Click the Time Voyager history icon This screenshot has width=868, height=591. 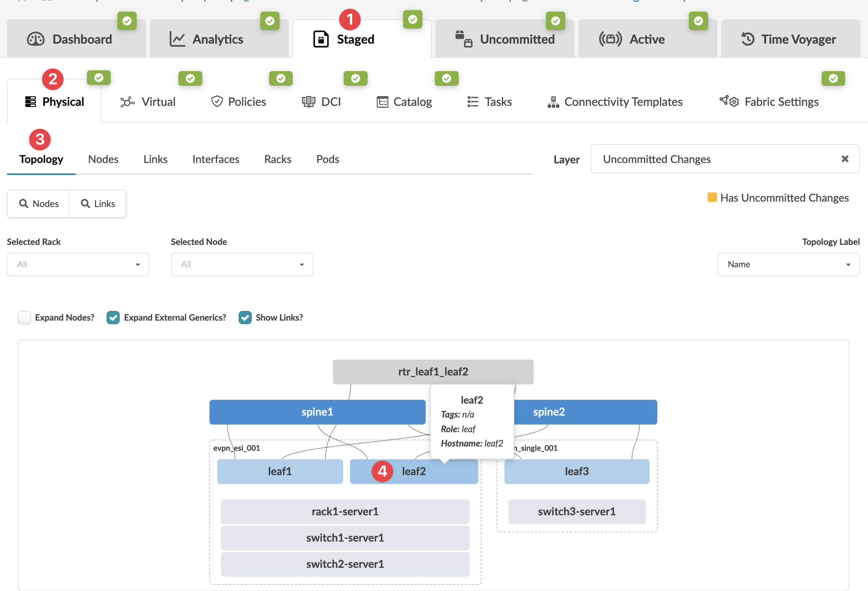pos(748,39)
